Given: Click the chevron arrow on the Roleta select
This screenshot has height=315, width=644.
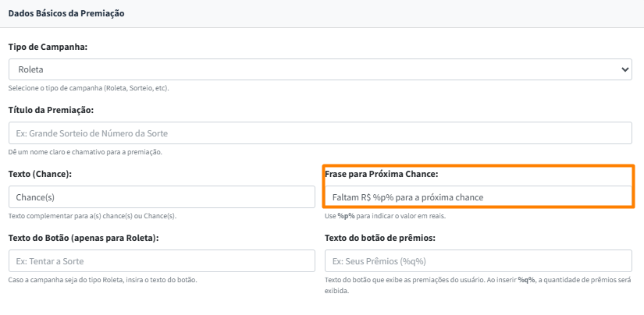Looking at the screenshot, I should pyautogui.click(x=624, y=69).
